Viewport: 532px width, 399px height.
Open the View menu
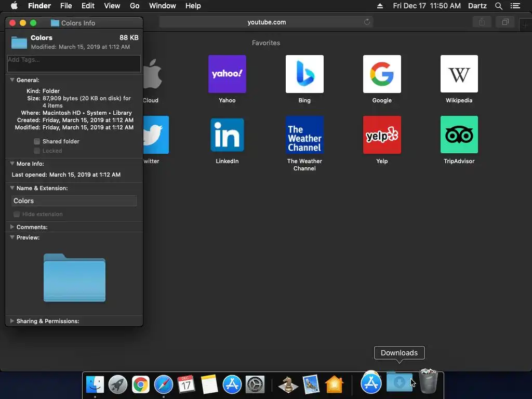(x=112, y=6)
